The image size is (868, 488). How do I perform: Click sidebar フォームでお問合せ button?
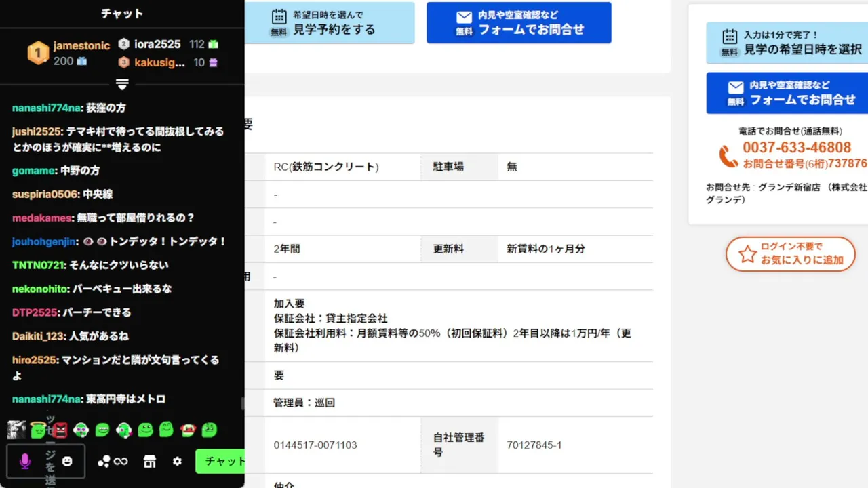[x=787, y=93]
